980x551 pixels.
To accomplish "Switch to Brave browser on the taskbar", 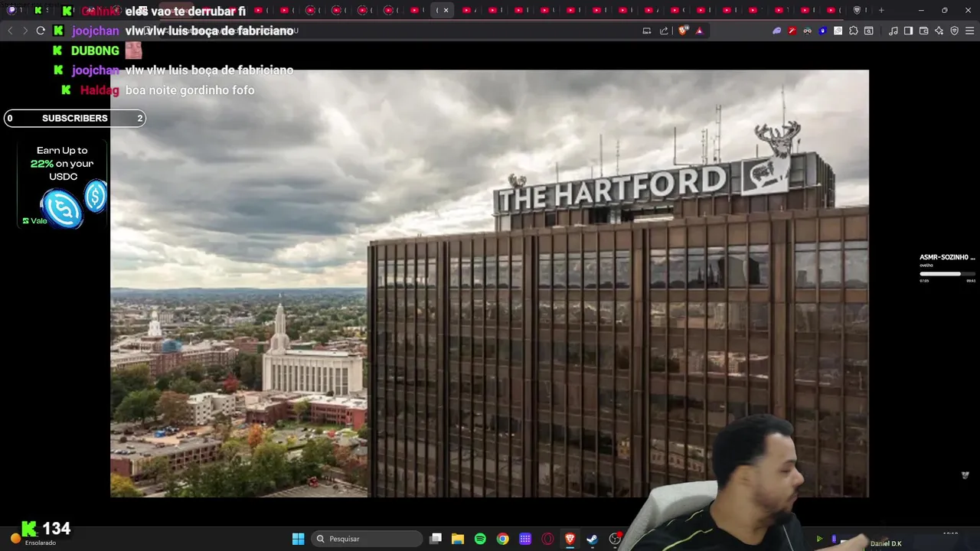I will 570,539.
